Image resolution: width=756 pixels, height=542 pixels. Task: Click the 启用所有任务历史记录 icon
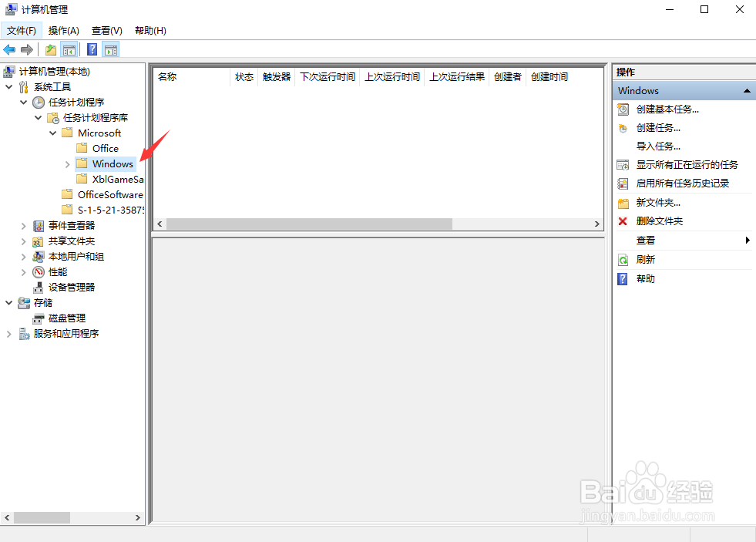point(623,183)
